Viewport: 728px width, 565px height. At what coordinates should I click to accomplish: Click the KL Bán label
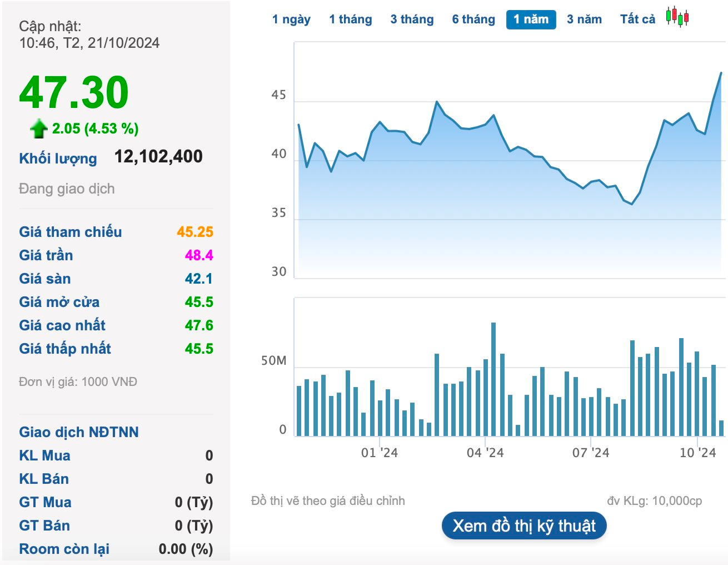point(44,479)
